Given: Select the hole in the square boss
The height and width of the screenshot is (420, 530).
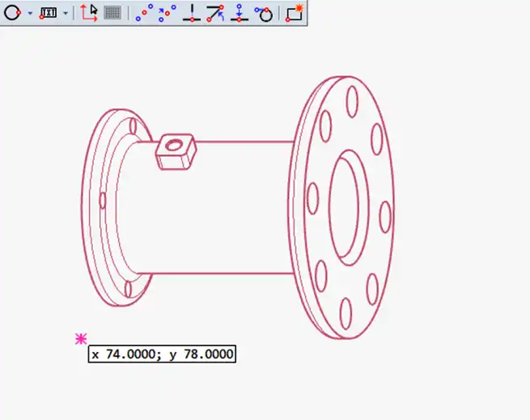Looking at the screenshot, I should click(171, 146).
